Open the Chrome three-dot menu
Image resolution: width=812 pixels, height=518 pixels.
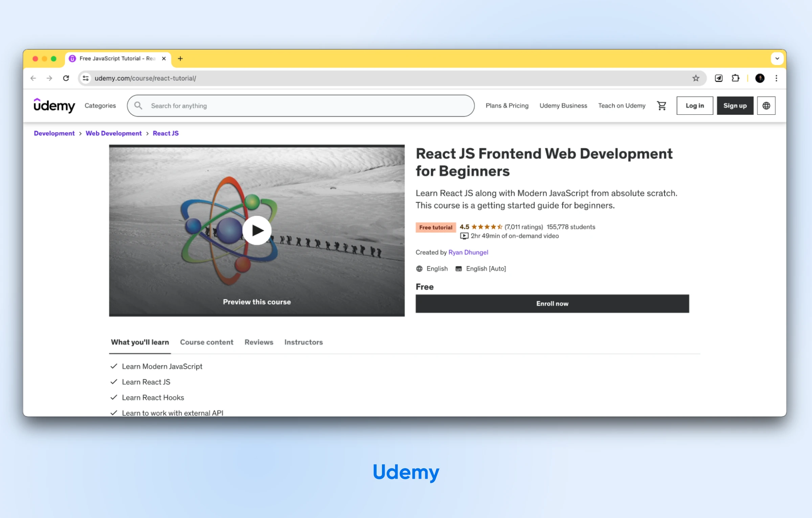[x=776, y=78]
